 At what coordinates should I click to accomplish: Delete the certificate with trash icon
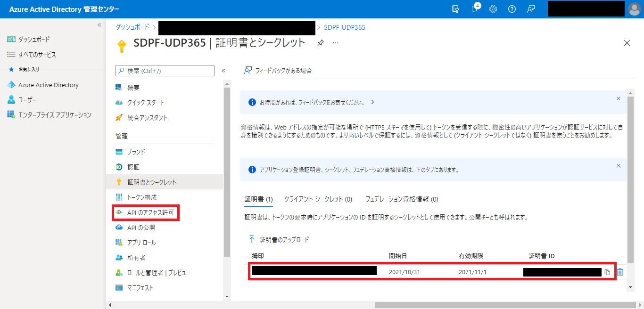(x=620, y=272)
